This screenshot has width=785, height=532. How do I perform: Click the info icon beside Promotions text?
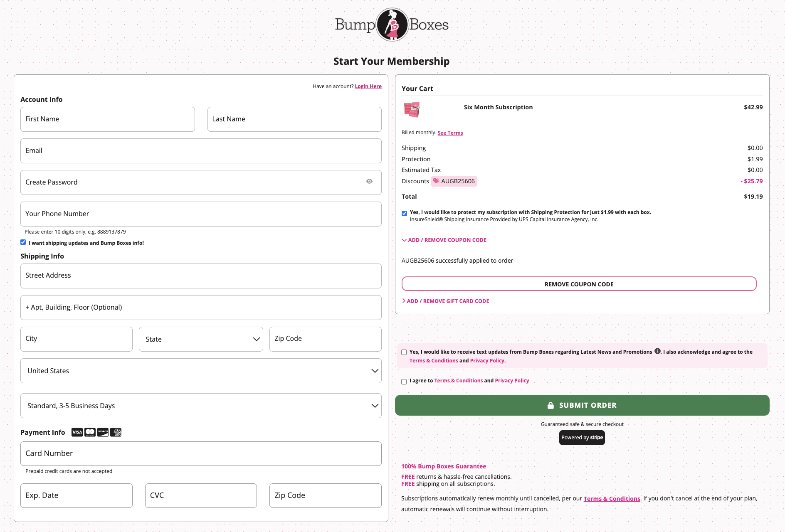(657, 351)
